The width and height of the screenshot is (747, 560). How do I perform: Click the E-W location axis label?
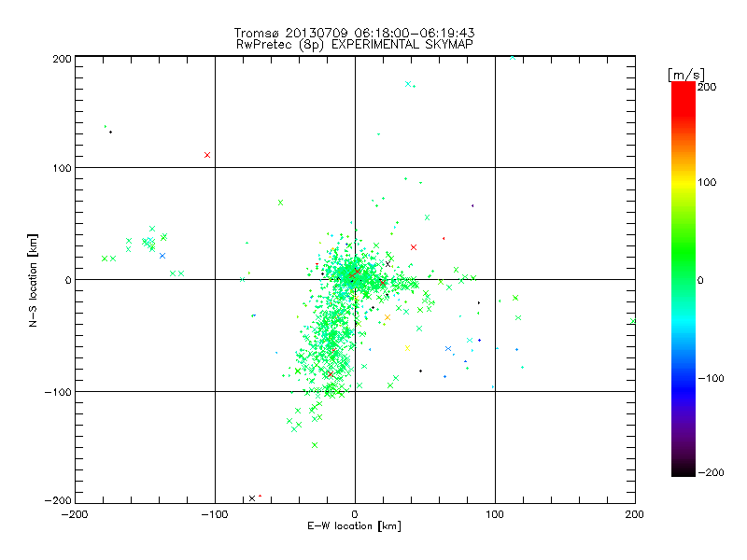click(355, 526)
